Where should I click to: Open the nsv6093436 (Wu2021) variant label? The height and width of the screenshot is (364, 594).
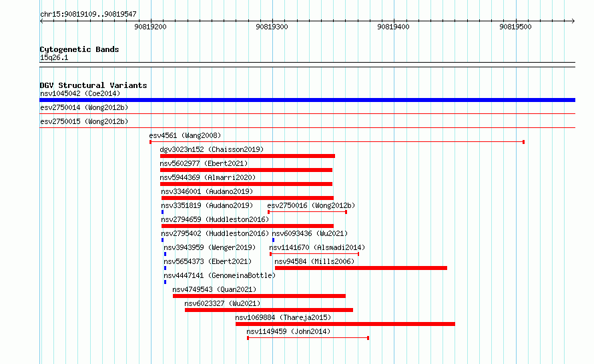pos(310,233)
